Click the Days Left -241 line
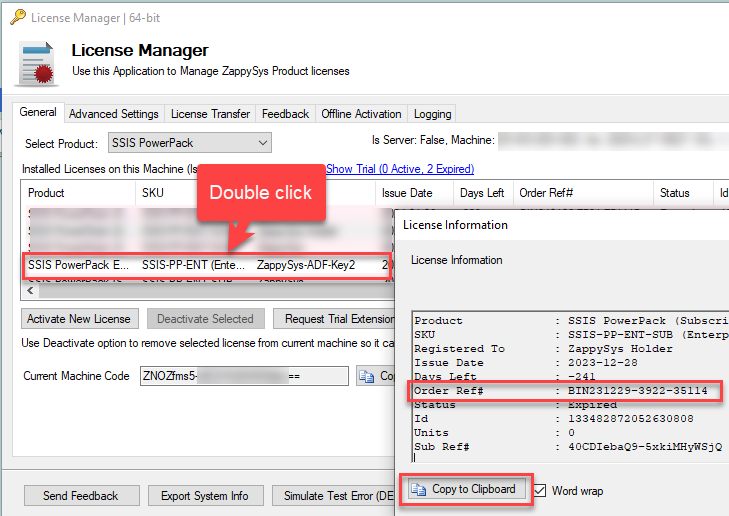Screen dimensions: 729x516 504,377
